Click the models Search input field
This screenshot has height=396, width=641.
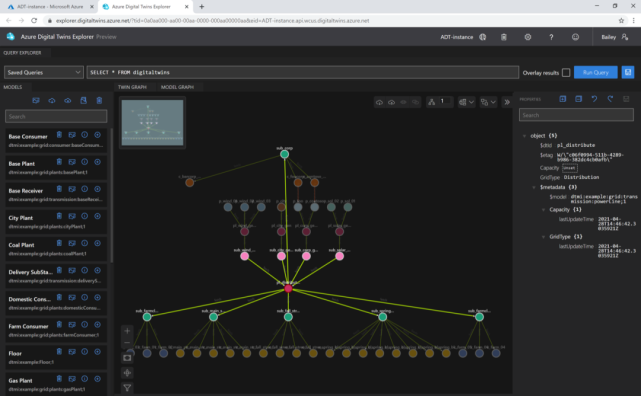coord(56,116)
